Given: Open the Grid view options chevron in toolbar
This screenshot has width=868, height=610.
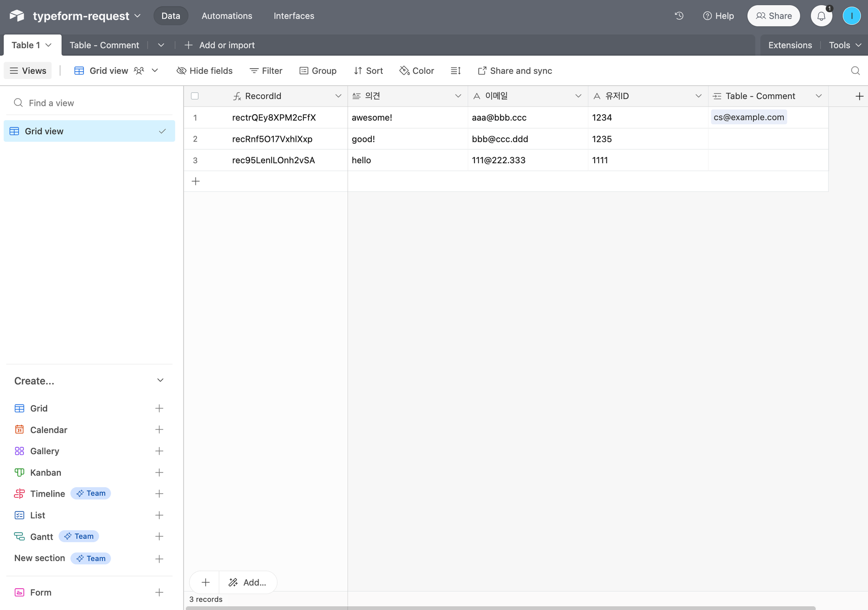Looking at the screenshot, I should coord(155,70).
